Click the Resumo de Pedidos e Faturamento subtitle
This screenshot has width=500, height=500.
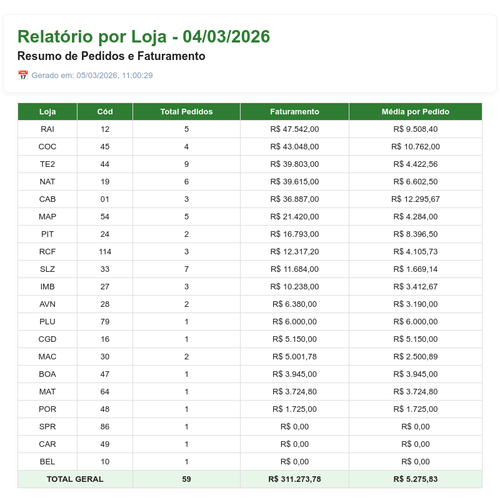[111, 56]
